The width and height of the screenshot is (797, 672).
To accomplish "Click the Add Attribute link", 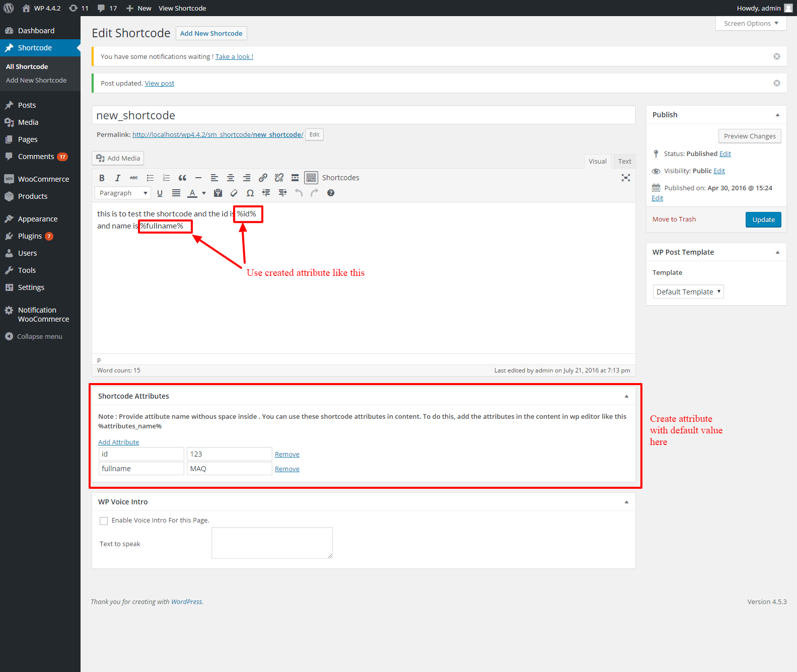I will tap(118, 442).
